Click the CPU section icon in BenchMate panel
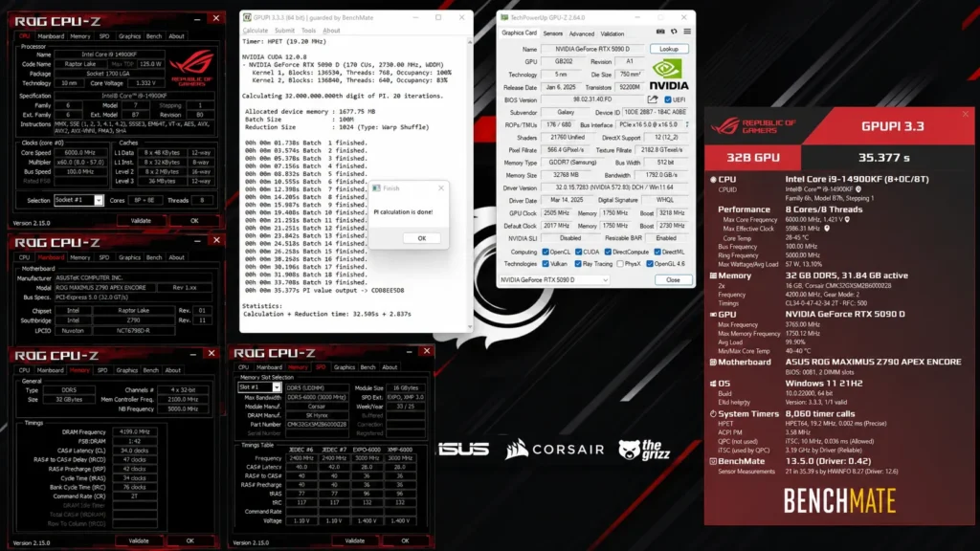The image size is (980, 551). (713, 179)
